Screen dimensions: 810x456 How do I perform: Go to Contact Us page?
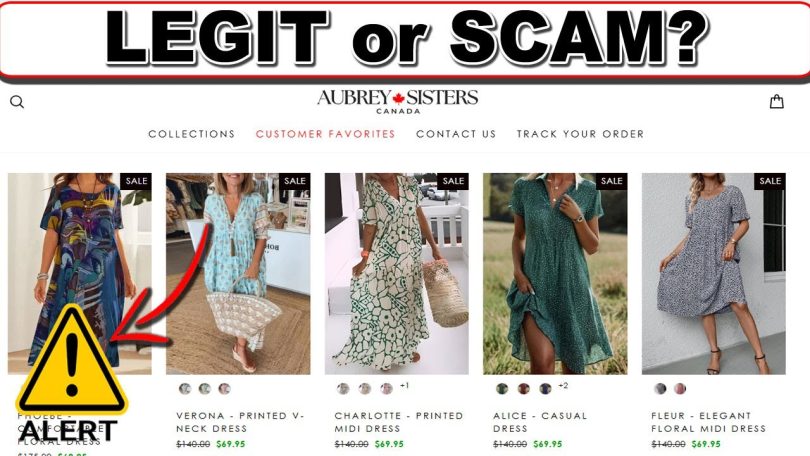(456, 134)
